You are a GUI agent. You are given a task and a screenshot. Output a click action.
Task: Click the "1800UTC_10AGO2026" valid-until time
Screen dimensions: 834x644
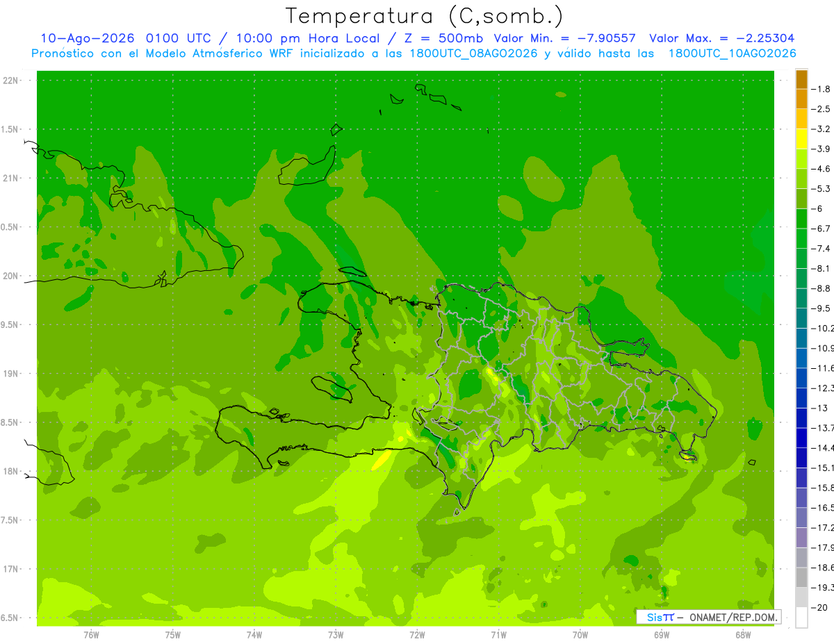tap(733, 53)
